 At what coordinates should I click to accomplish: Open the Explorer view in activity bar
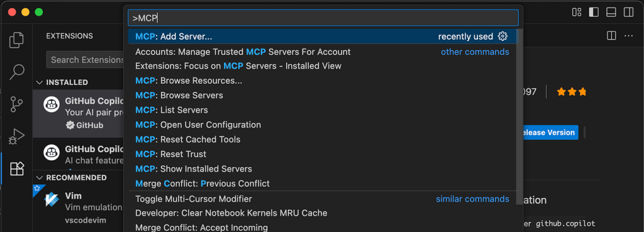coord(16,40)
